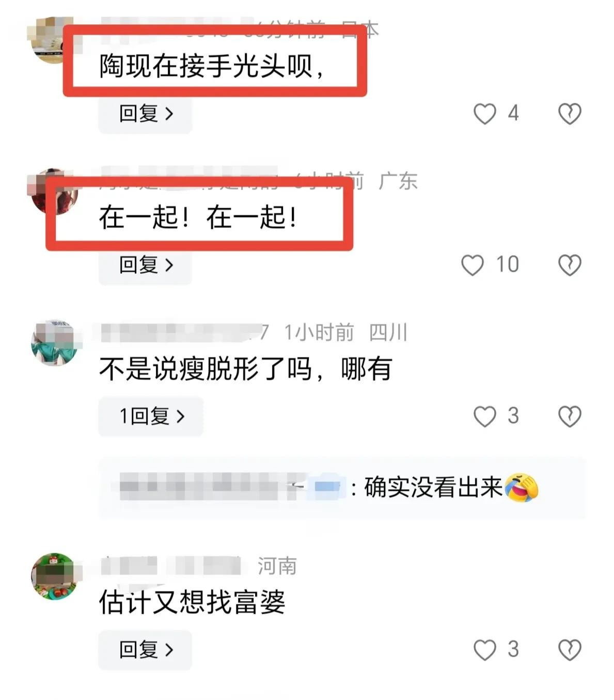
Task: Like the 在一起！在一起！ comment
Action: (473, 265)
